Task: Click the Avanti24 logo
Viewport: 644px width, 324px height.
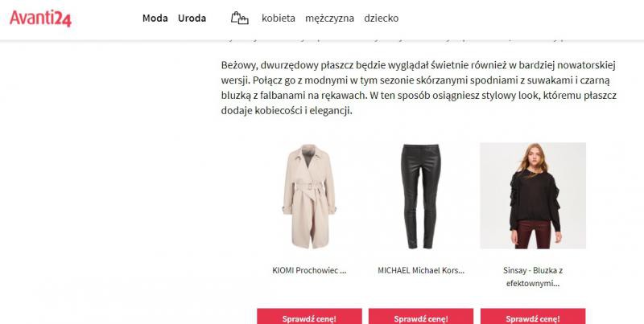Action: 41,17
